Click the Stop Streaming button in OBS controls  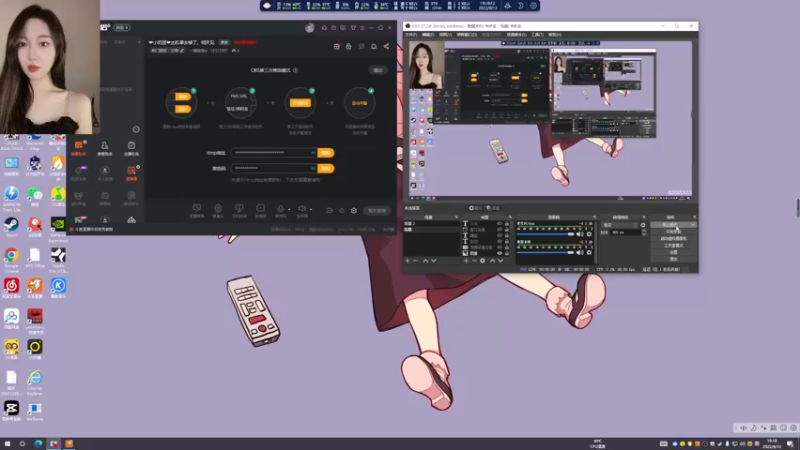pyautogui.click(x=669, y=225)
